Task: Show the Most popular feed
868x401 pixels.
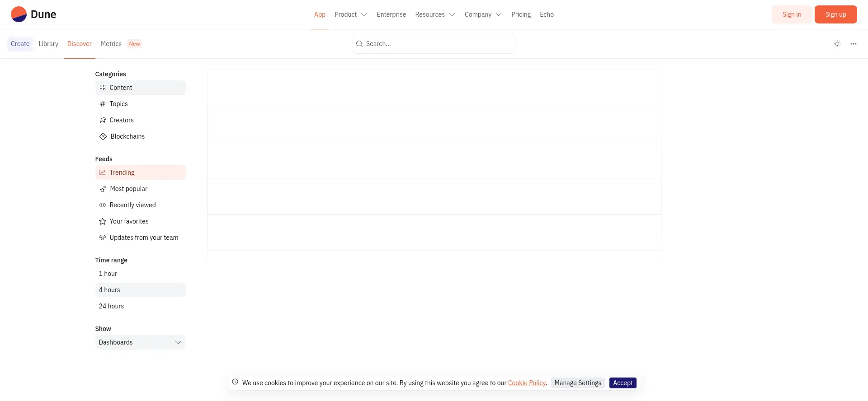Action: coord(128,189)
